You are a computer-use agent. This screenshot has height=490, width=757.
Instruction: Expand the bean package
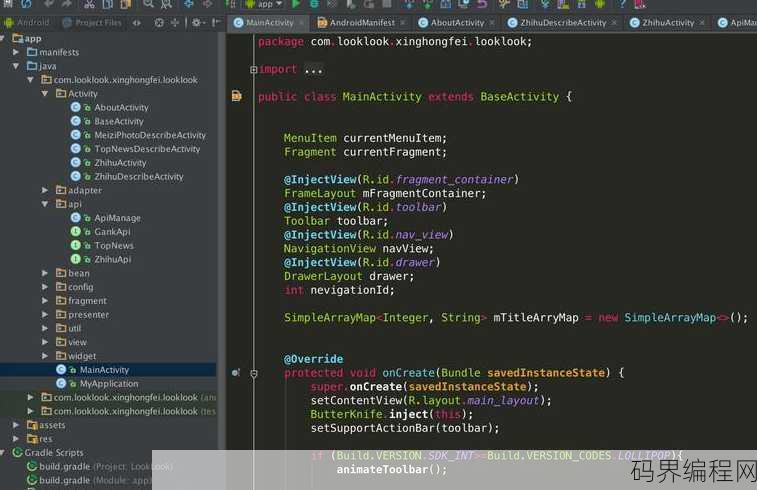(45, 273)
